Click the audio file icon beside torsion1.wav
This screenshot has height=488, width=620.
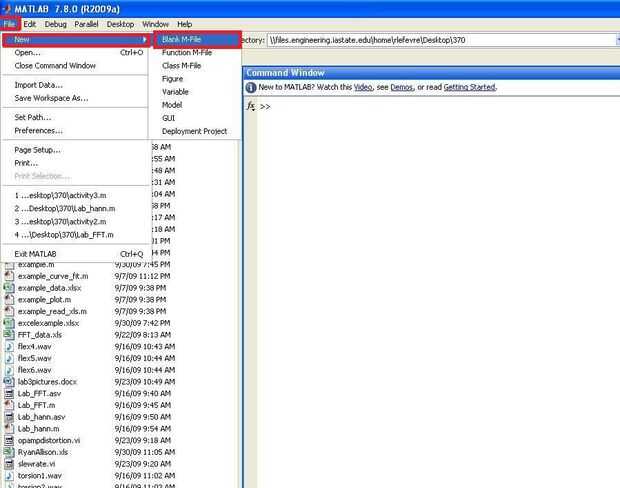tap(9, 475)
